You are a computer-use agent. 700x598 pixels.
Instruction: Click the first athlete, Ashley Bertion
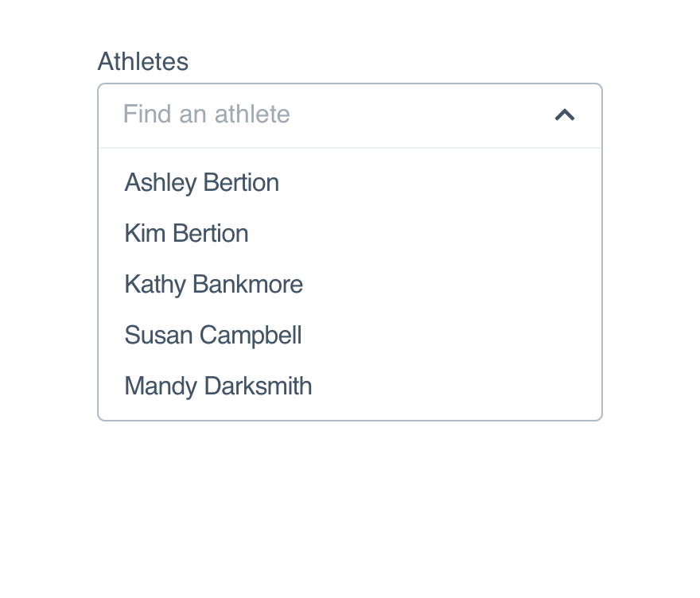click(202, 183)
